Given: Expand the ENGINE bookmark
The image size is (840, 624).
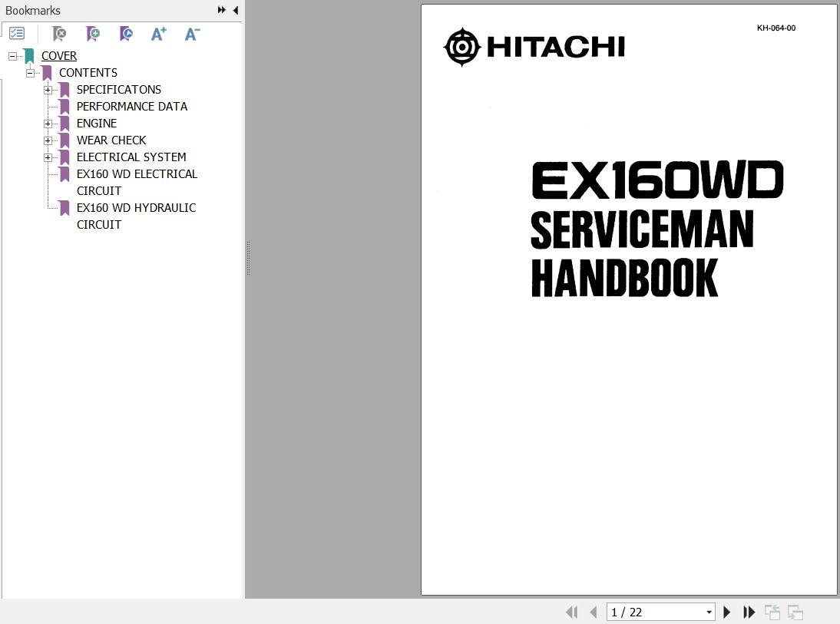Looking at the screenshot, I should tap(48, 124).
